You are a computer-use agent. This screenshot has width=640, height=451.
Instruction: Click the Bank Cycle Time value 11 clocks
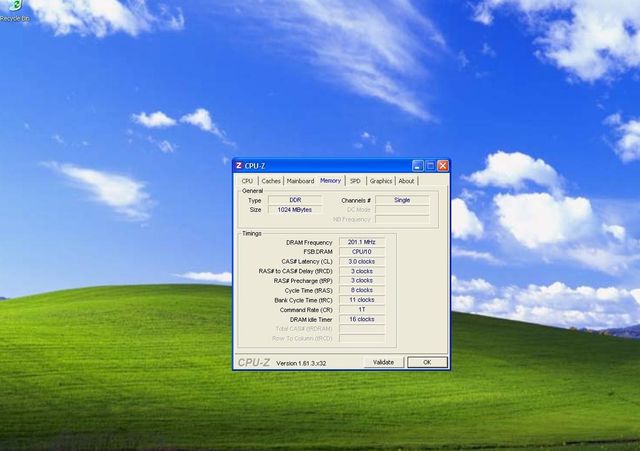pyautogui.click(x=362, y=300)
